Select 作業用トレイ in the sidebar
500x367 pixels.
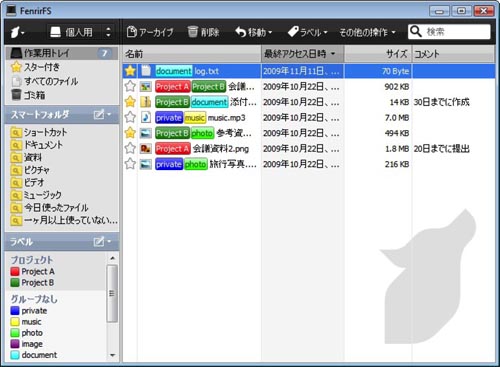[x=62, y=53]
